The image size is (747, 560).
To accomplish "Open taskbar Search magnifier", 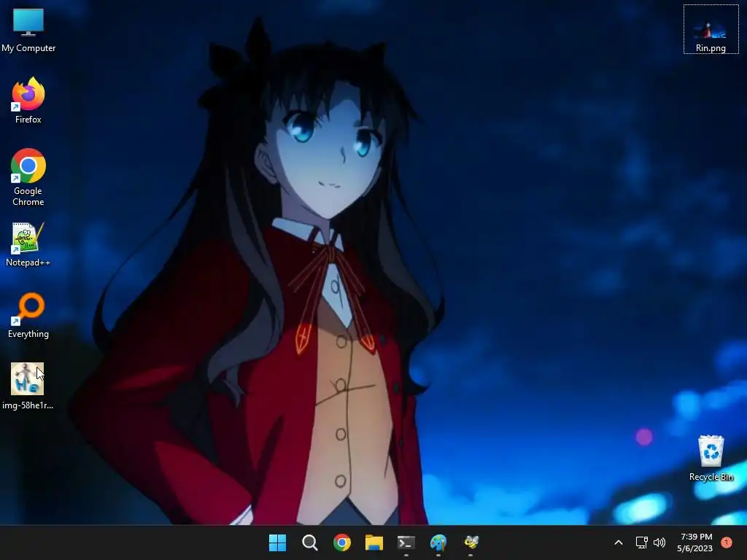I will [x=309, y=542].
